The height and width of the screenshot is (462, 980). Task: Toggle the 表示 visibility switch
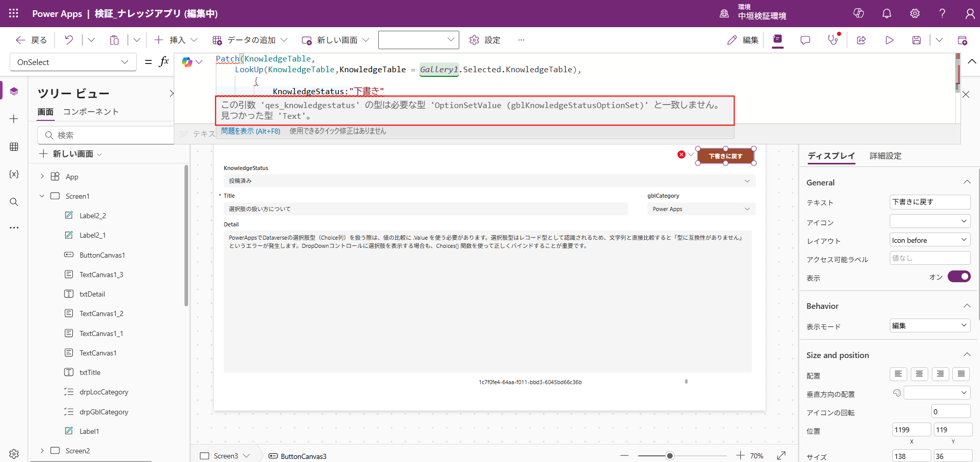click(958, 277)
